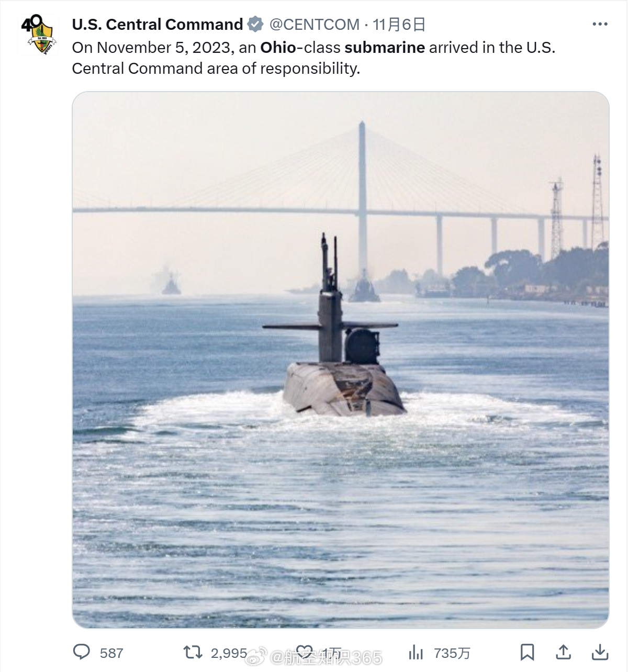Click the tweet body text
The height and width of the screenshot is (672, 628).
point(313,58)
